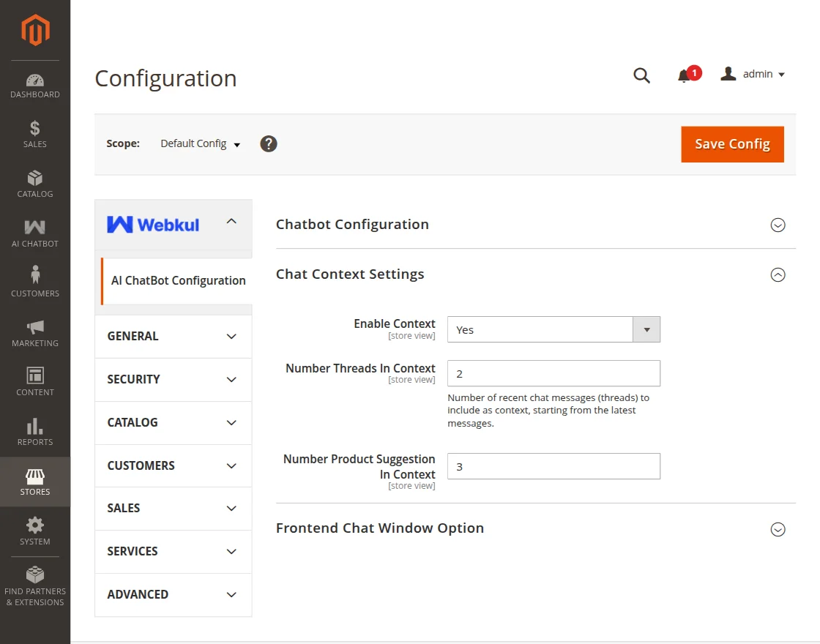Open the Reports sidebar icon

[x=35, y=432]
